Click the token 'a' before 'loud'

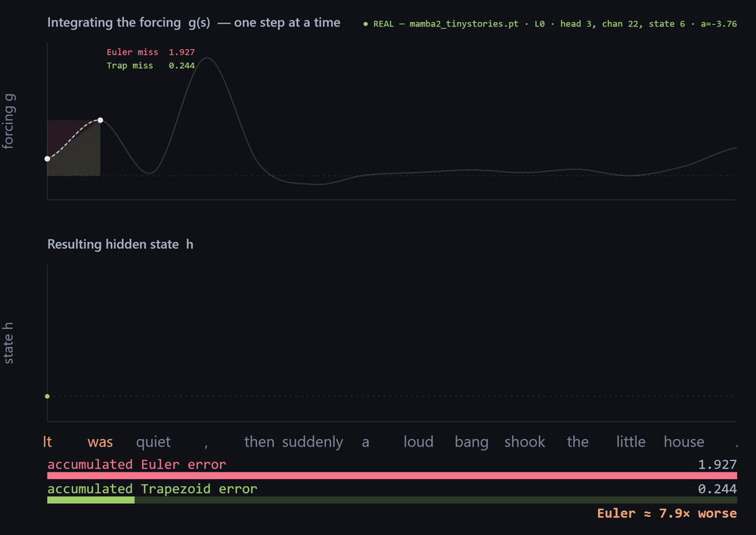pyautogui.click(x=365, y=443)
